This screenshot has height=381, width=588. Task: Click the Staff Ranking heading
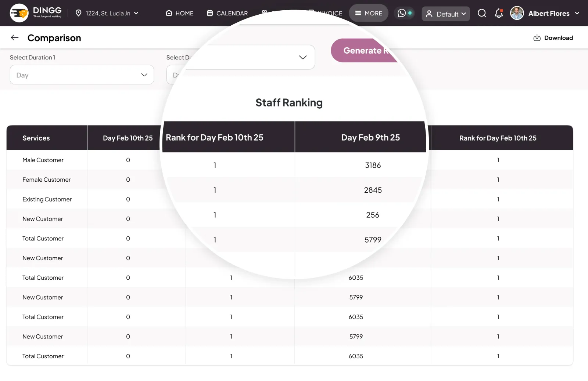point(289,102)
